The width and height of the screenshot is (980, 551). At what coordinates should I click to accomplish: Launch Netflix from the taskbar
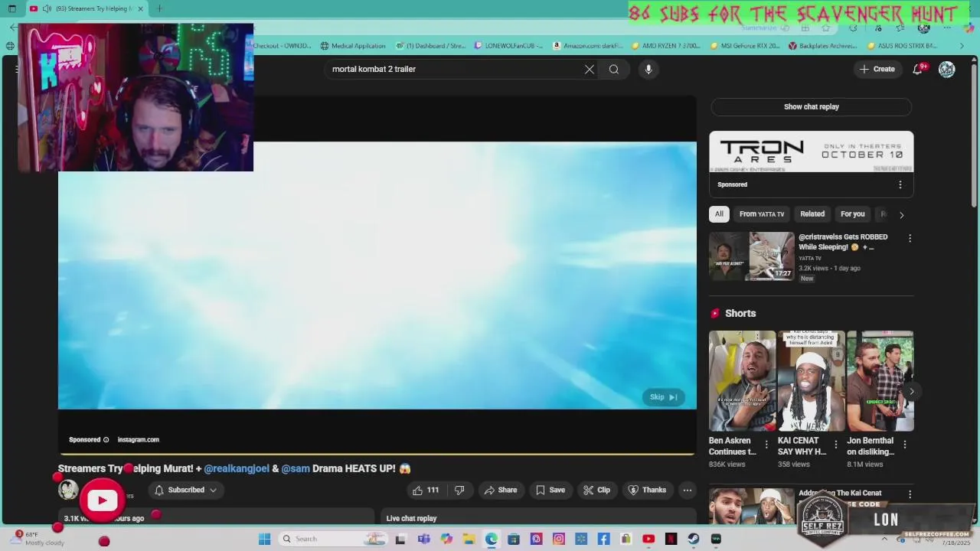671,540
